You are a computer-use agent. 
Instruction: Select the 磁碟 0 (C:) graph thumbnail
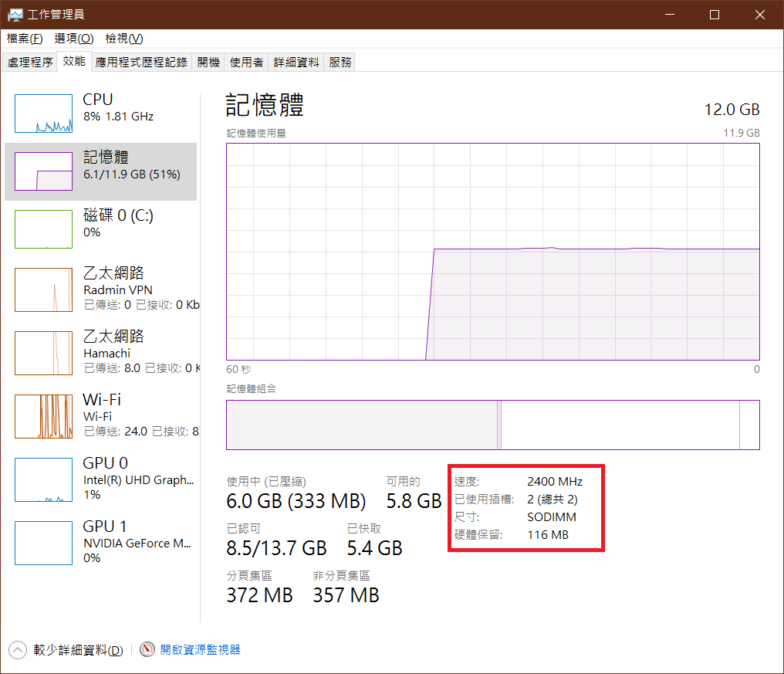(x=43, y=229)
